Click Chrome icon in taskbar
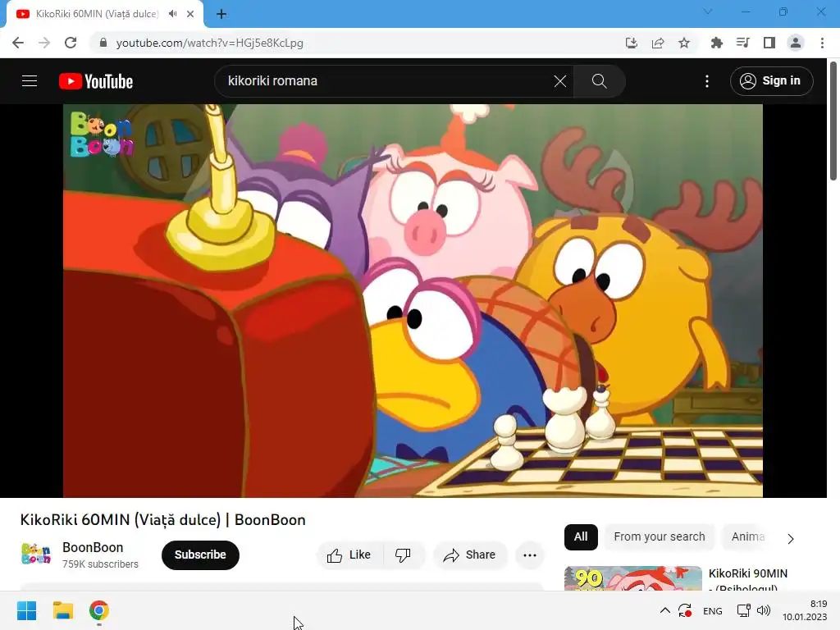 99,610
